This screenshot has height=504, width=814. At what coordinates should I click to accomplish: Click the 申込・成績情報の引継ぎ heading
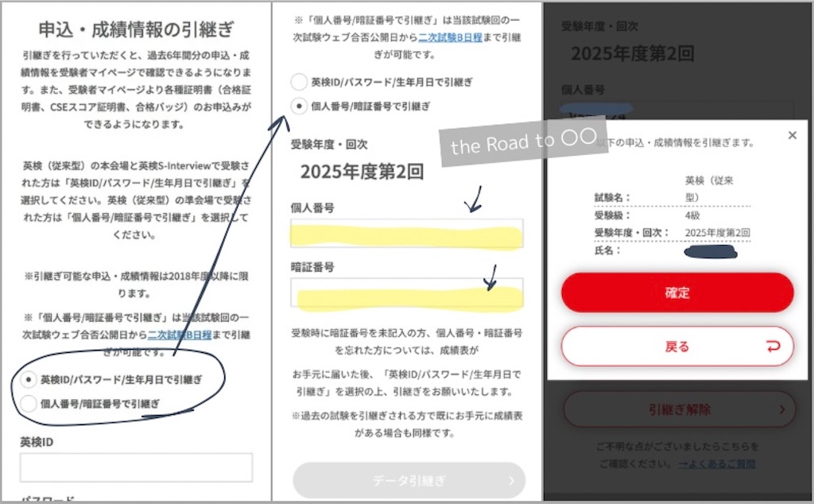(x=136, y=29)
